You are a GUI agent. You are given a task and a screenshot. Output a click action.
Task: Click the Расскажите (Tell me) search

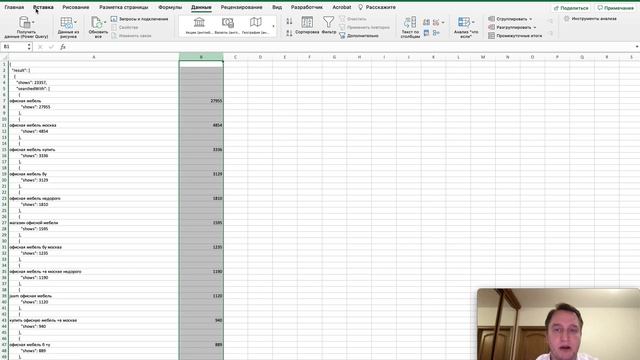pyautogui.click(x=377, y=7)
